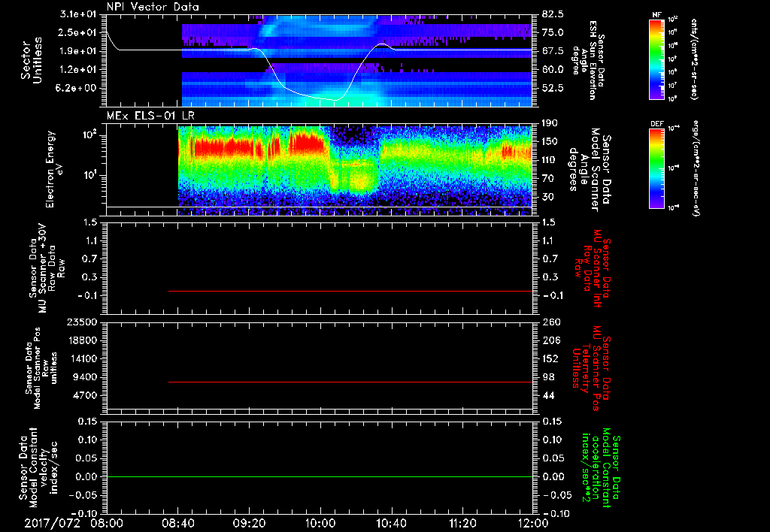Click the red line in MU Scanner +30V panel

[x=350, y=291]
